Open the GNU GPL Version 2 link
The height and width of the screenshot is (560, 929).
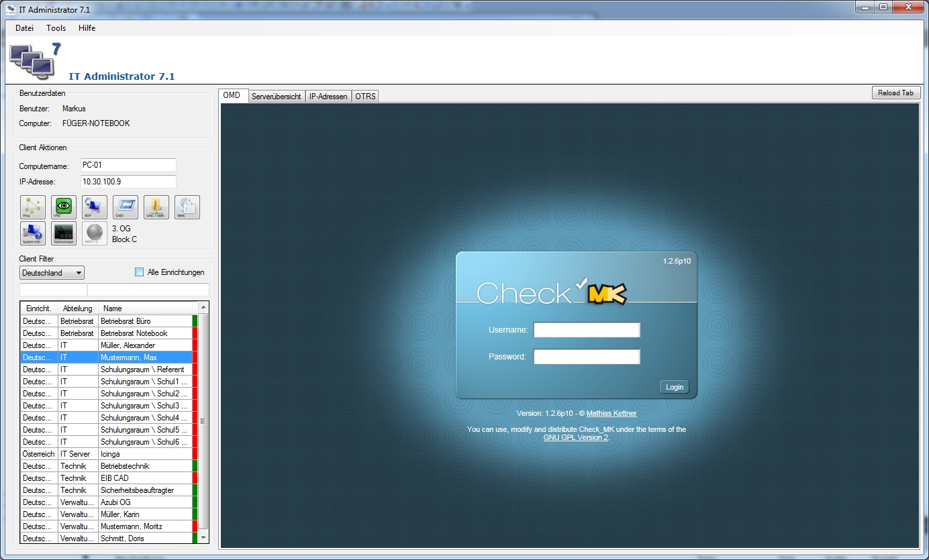[x=576, y=437]
